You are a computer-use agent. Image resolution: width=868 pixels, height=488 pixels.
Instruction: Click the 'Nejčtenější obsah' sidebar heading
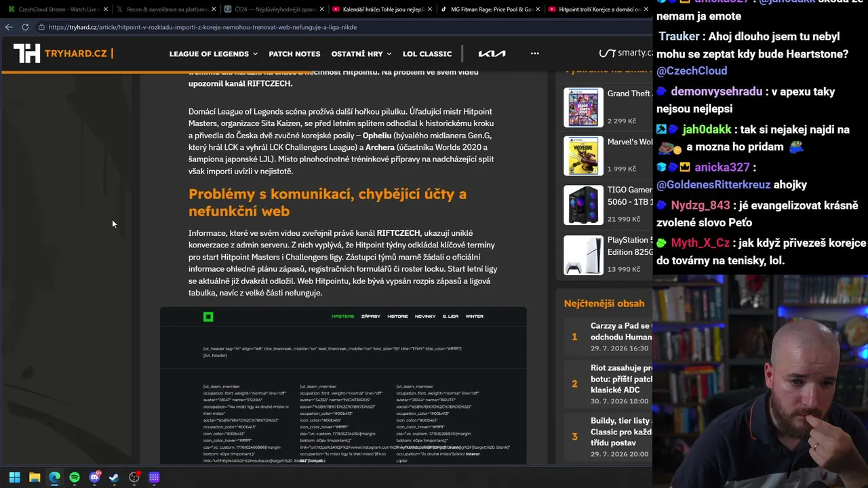tap(604, 304)
